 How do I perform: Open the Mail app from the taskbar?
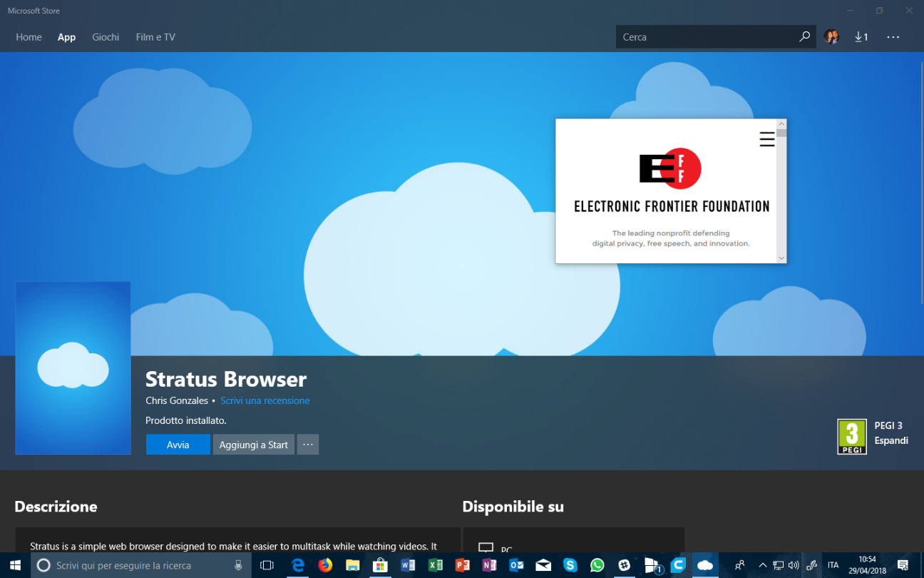(543, 565)
